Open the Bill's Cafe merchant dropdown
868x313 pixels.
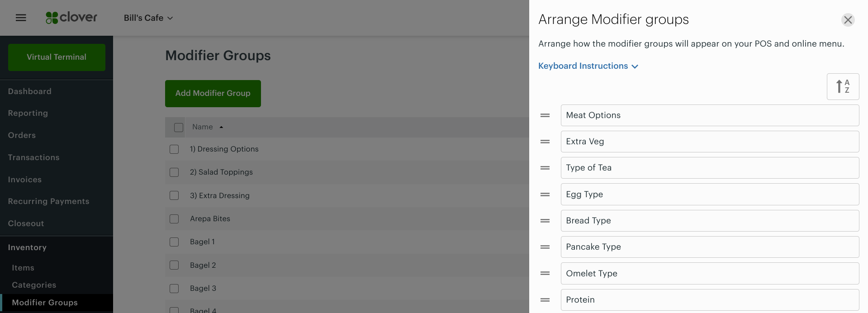click(x=148, y=18)
